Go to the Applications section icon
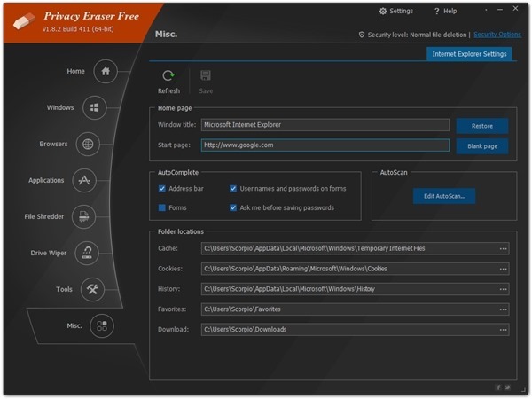Image resolution: width=532 pixels, height=399 pixels. coord(84,180)
